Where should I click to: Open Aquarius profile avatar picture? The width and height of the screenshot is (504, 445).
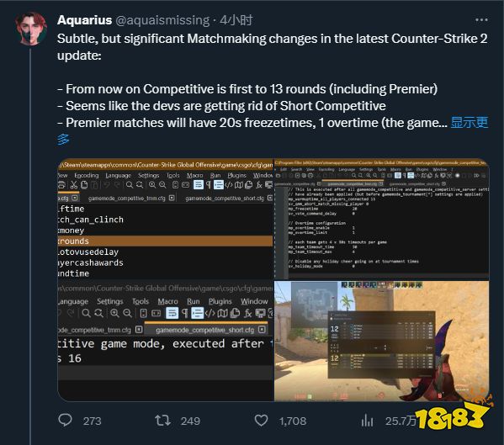tap(31, 29)
